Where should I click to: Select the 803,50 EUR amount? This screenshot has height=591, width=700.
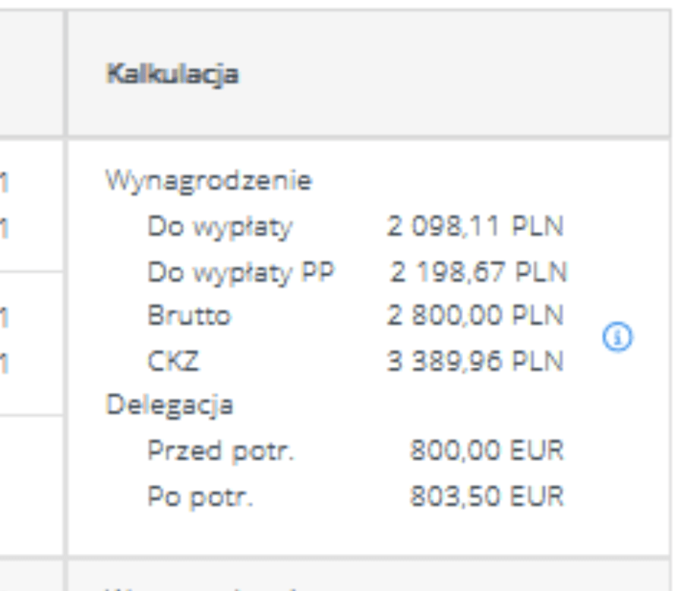tap(487, 496)
